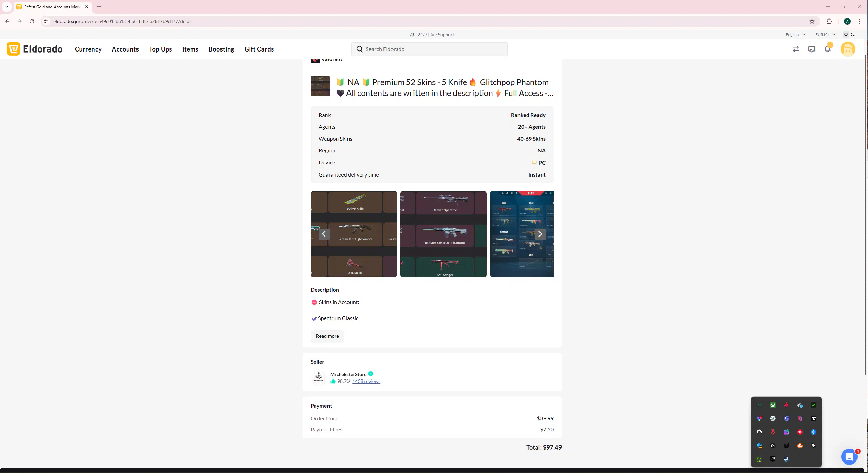Focus the Search Eldorado field
The height and width of the screenshot is (473, 868).
pos(429,49)
